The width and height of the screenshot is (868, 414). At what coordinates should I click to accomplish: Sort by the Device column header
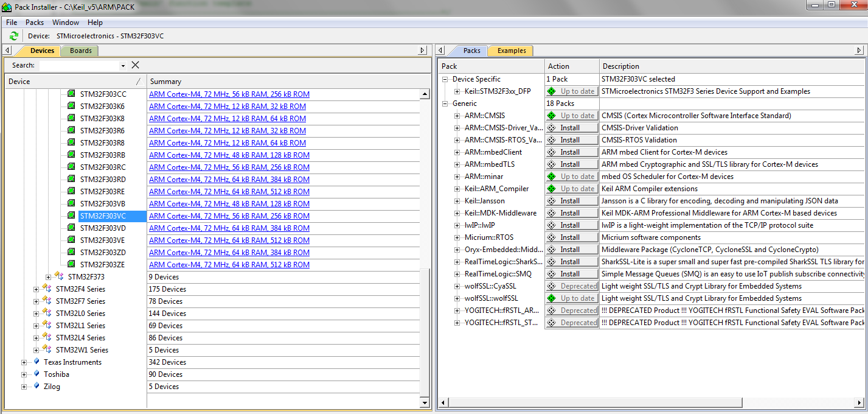coord(75,82)
